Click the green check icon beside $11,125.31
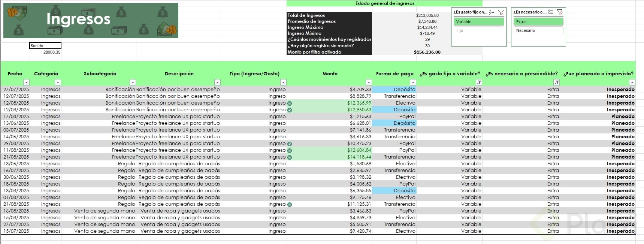Image resolution: width=644 pixels, height=244 pixels. [290, 204]
